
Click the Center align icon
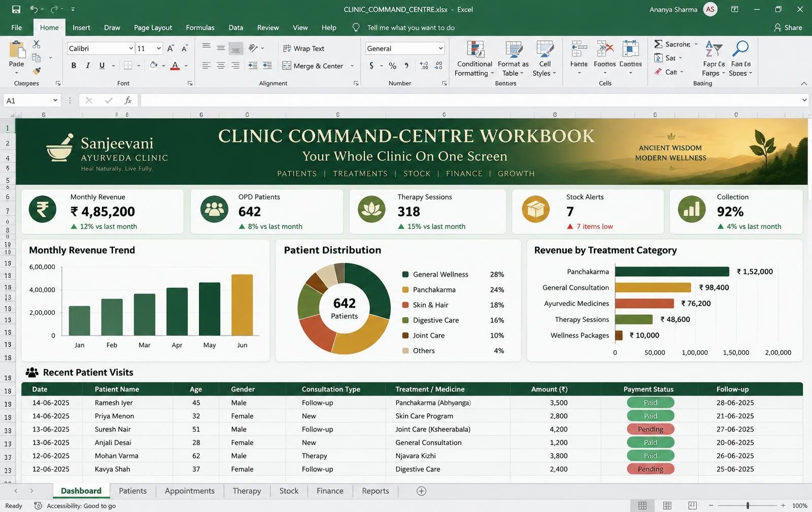tap(221, 66)
